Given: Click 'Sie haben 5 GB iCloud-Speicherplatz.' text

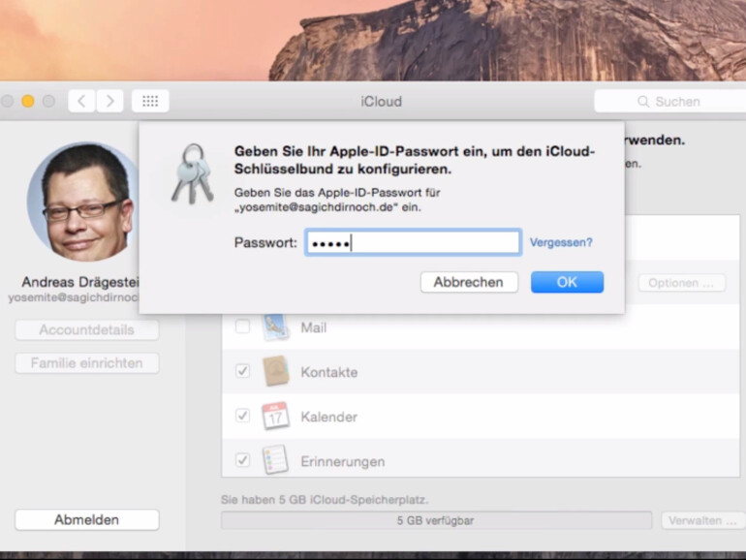Looking at the screenshot, I should pos(325,500).
